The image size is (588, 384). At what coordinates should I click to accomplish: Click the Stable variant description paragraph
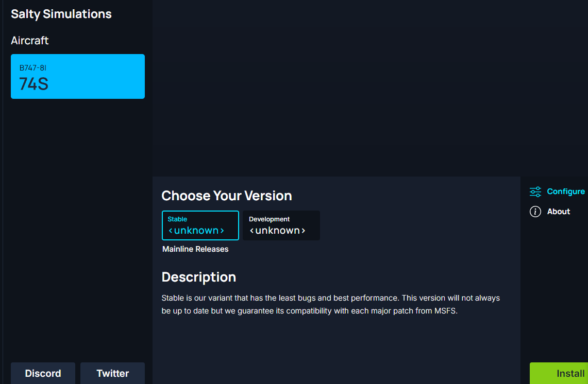(330, 304)
